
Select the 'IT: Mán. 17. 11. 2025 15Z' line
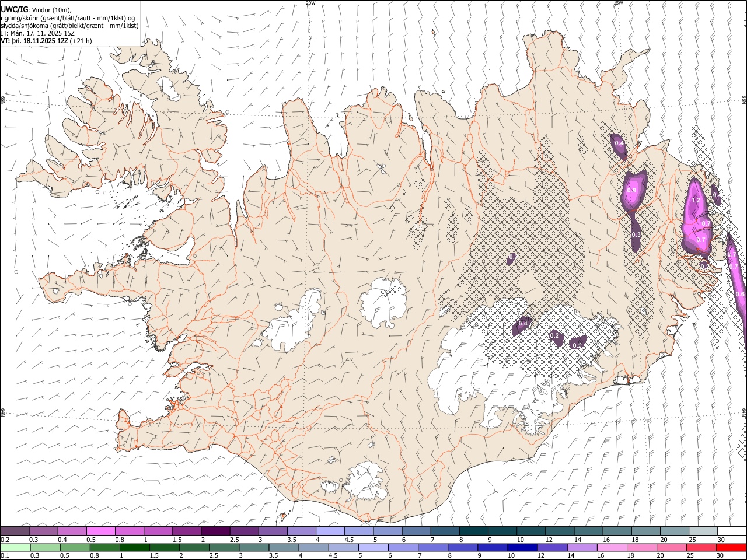tap(37, 34)
